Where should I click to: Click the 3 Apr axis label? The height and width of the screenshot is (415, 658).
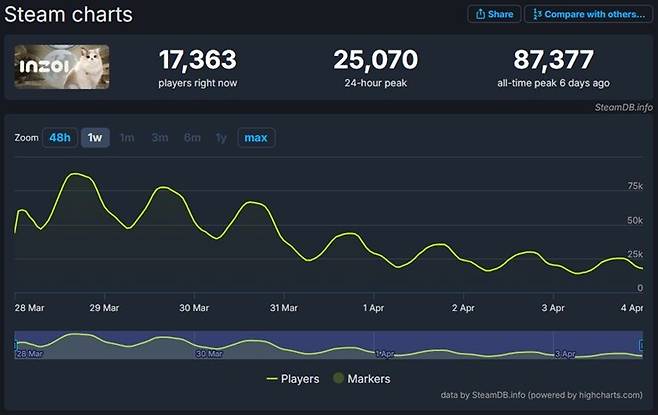click(553, 308)
